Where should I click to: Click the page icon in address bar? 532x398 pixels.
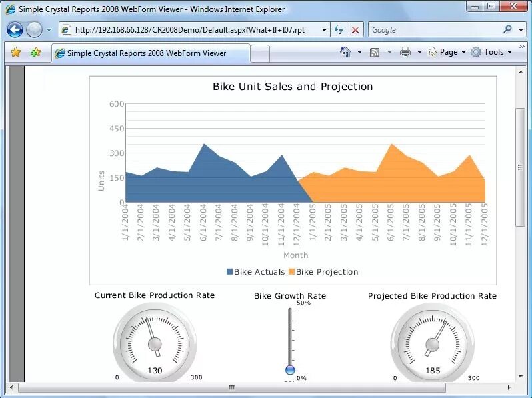coord(66,30)
